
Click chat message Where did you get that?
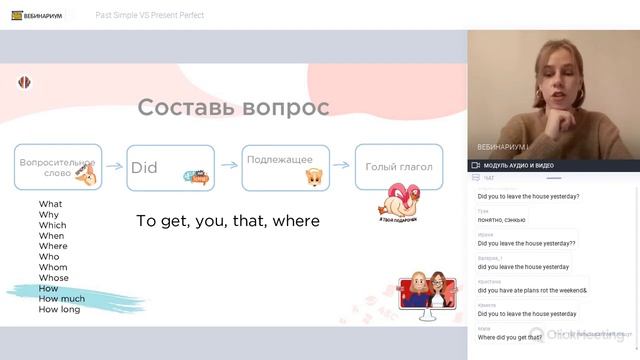click(x=510, y=337)
